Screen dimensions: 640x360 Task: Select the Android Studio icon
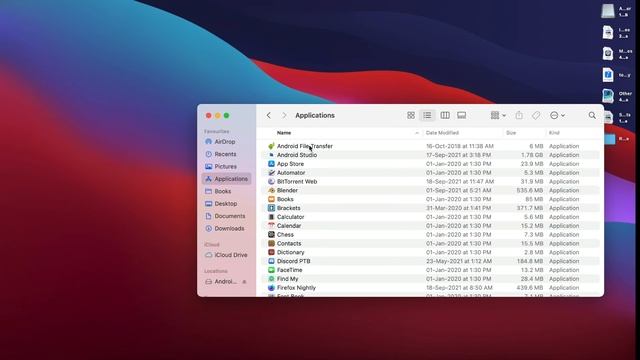click(271, 155)
